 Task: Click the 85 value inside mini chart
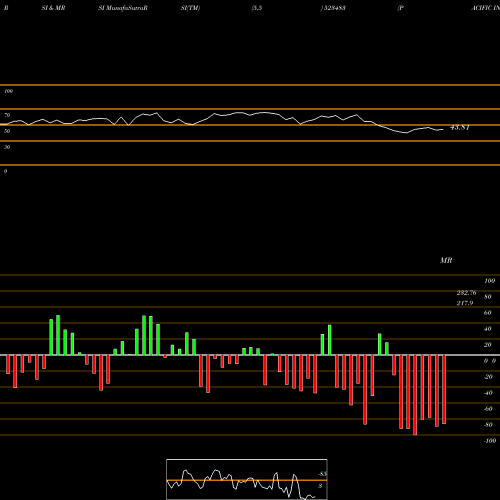pos(322,474)
